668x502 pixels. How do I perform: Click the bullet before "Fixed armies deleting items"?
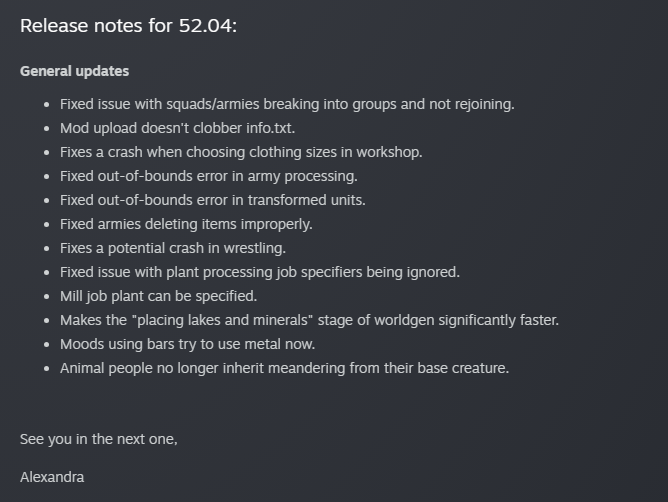point(47,225)
